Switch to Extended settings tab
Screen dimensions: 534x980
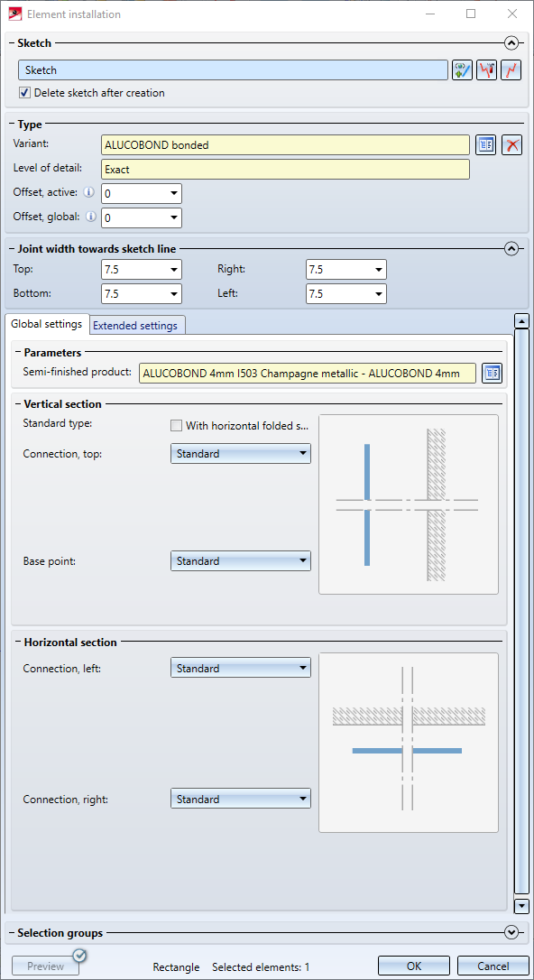pyautogui.click(x=138, y=326)
